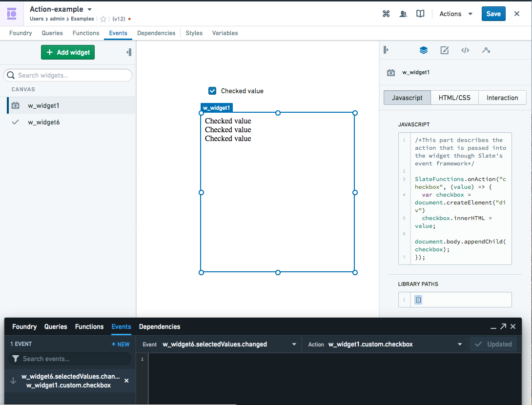The width and height of the screenshot is (532, 405).
Task: Click into the Library Paths editor
Action: pyautogui.click(x=455, y=300)
